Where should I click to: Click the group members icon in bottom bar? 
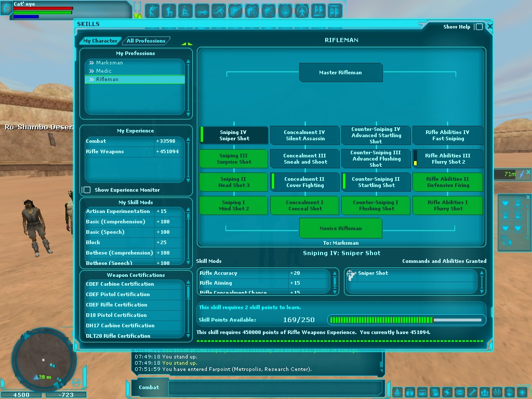point(485,392)
